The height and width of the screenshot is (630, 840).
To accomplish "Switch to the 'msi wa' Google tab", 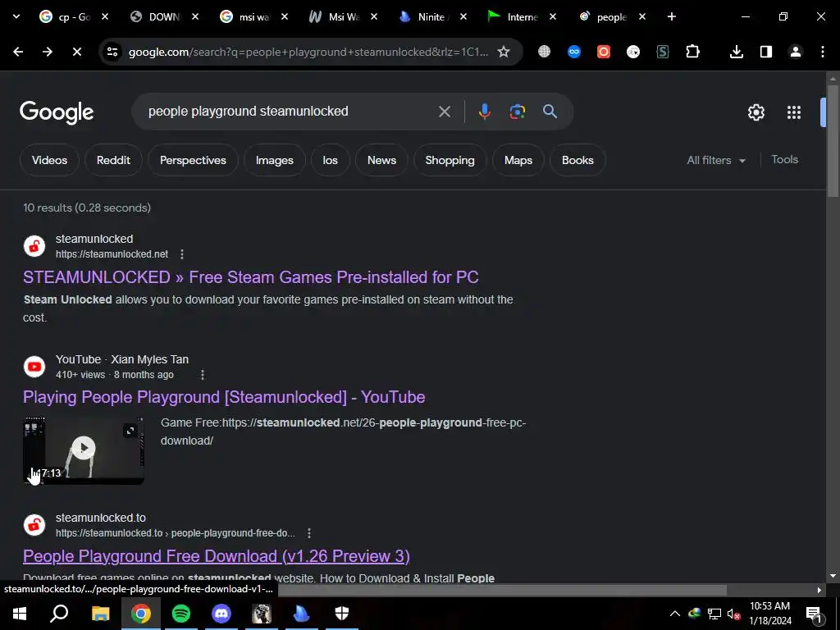I will click(x=254, y=17).
